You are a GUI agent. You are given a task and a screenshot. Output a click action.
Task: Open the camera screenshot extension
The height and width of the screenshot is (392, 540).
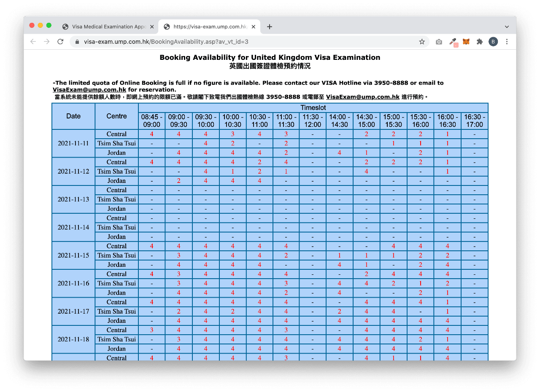coord(439,42)
